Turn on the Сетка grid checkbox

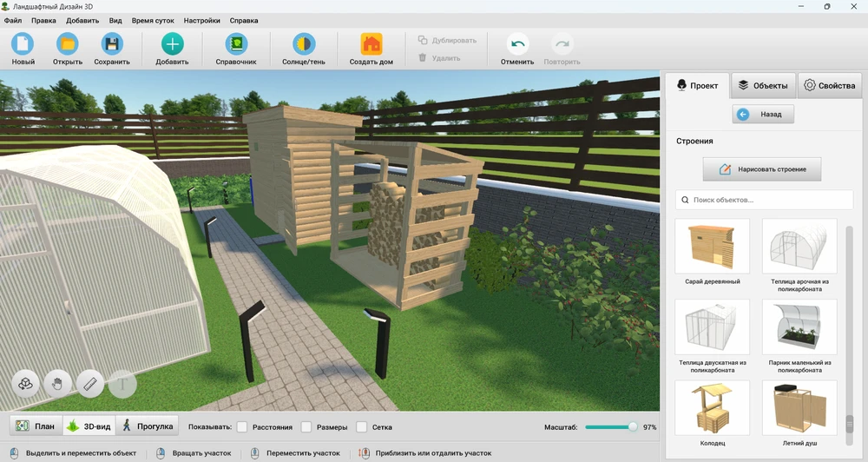click(362, 427)
